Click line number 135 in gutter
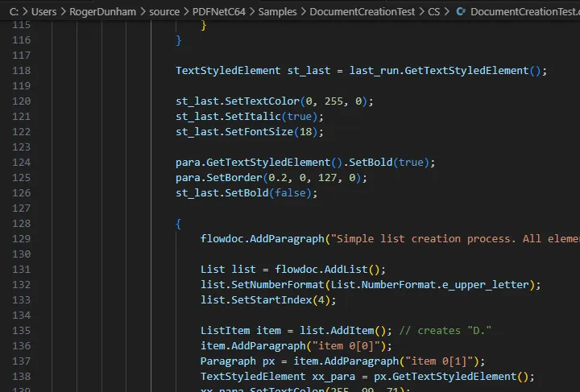 tap(22, 330)
